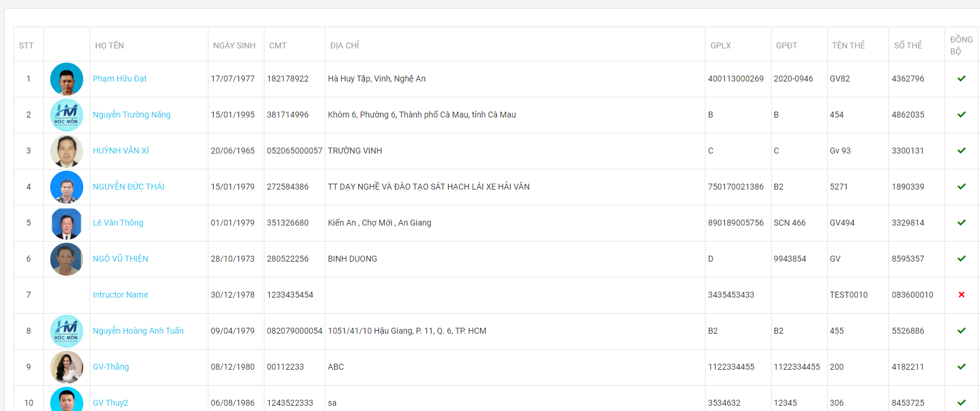
Task: Open the Intructor Name link
Action: pos(120,295)
